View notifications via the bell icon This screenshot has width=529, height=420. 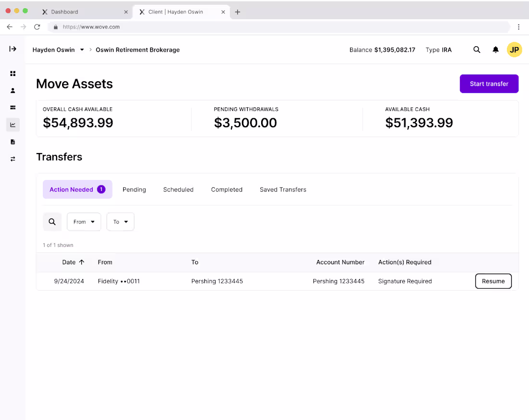pyautogui.click(x=495, y=50)
